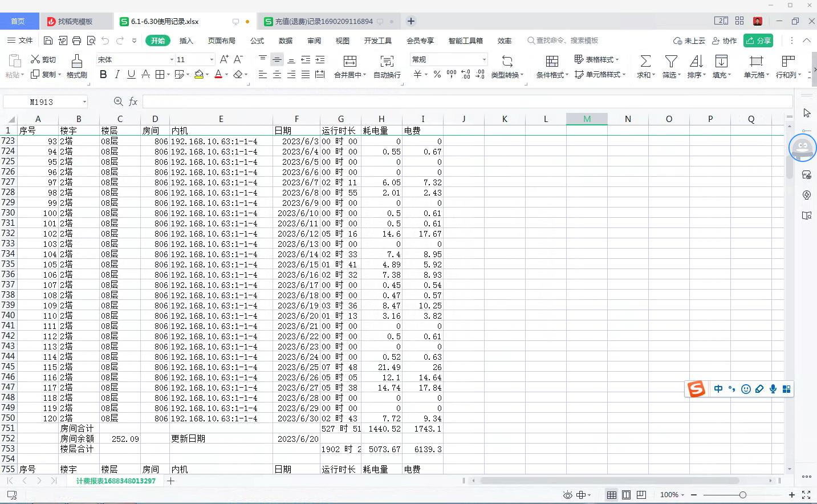Open the Filter (筛选) tool
Screen dimensions: 817x504
671,61
